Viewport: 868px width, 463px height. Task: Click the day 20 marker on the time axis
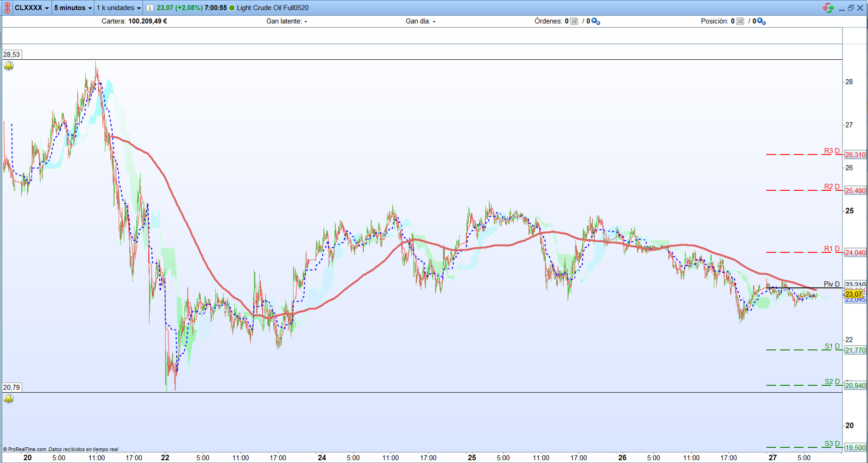click(28, 457)
